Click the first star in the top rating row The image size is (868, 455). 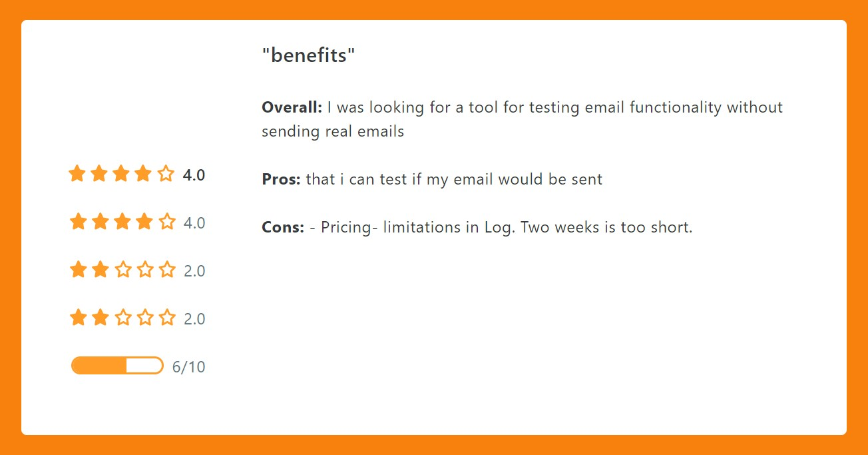77,175
